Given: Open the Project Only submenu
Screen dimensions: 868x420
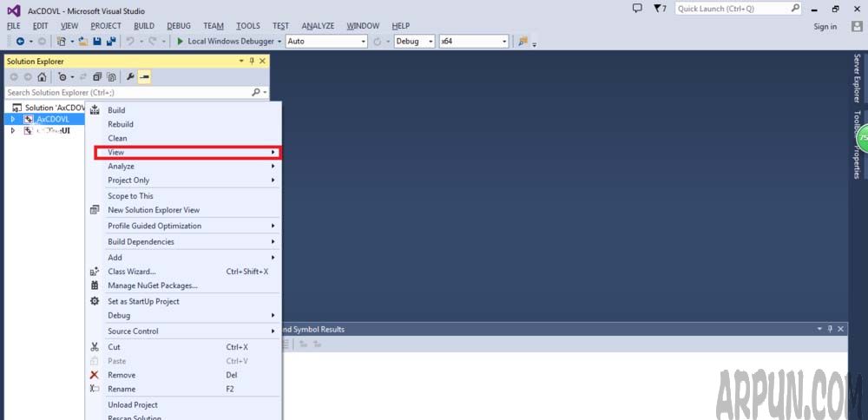Looking at the screenshot, I should point(184,180).
